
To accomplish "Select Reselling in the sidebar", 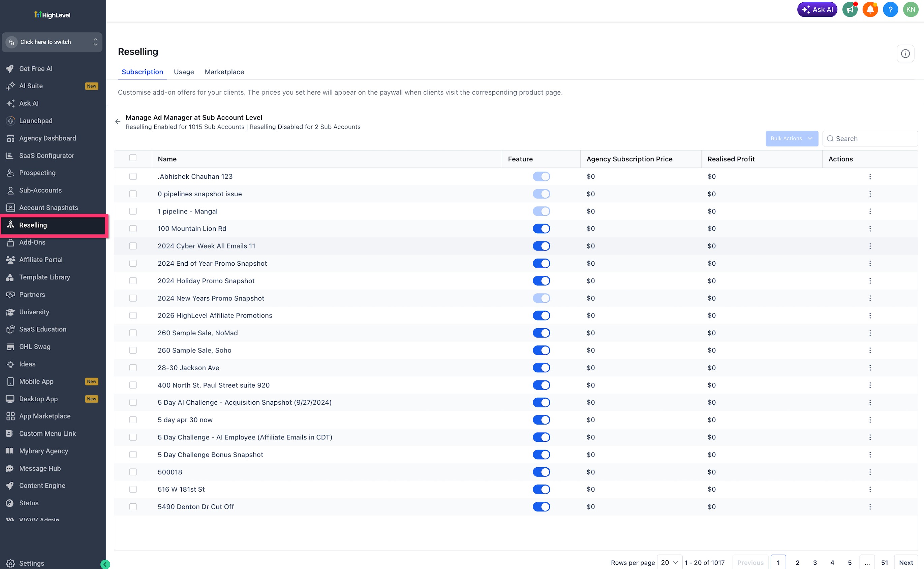I will 53,225.
